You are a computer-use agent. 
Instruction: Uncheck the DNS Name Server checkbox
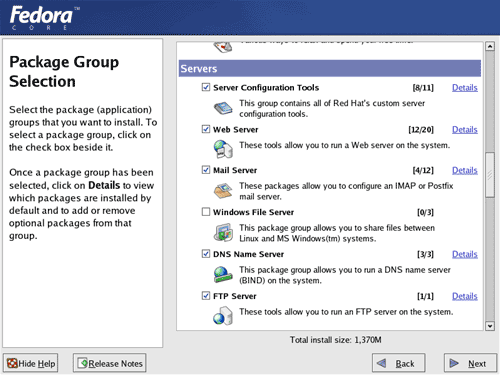pyautogui.click(x=206, y=254)
